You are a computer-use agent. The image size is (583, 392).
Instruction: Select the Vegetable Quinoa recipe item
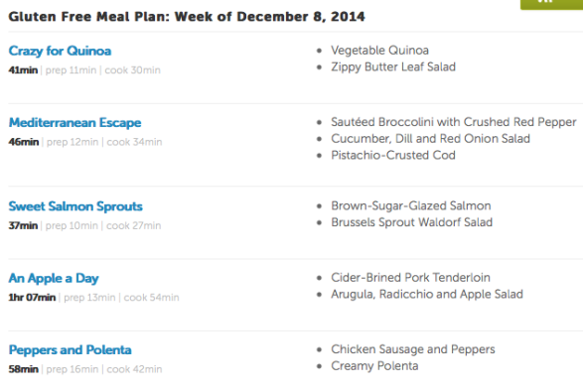click(379, 51)
